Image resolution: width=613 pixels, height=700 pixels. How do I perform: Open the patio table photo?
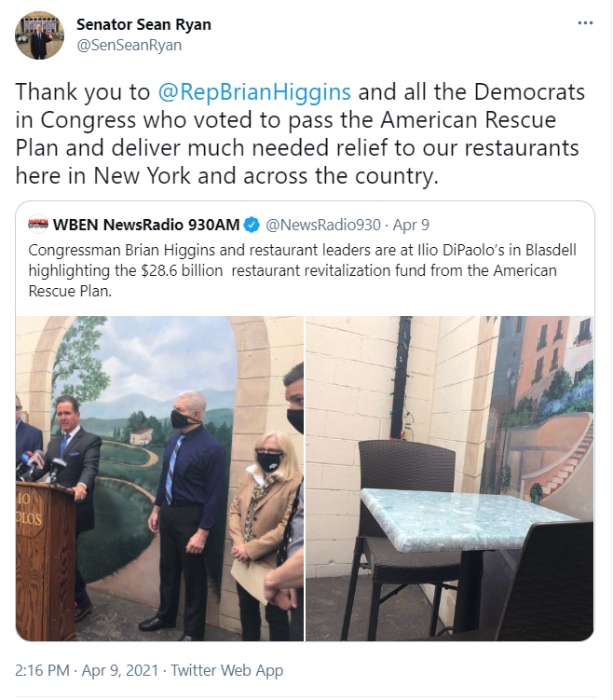pyautogui.click(x=450, y=478)
